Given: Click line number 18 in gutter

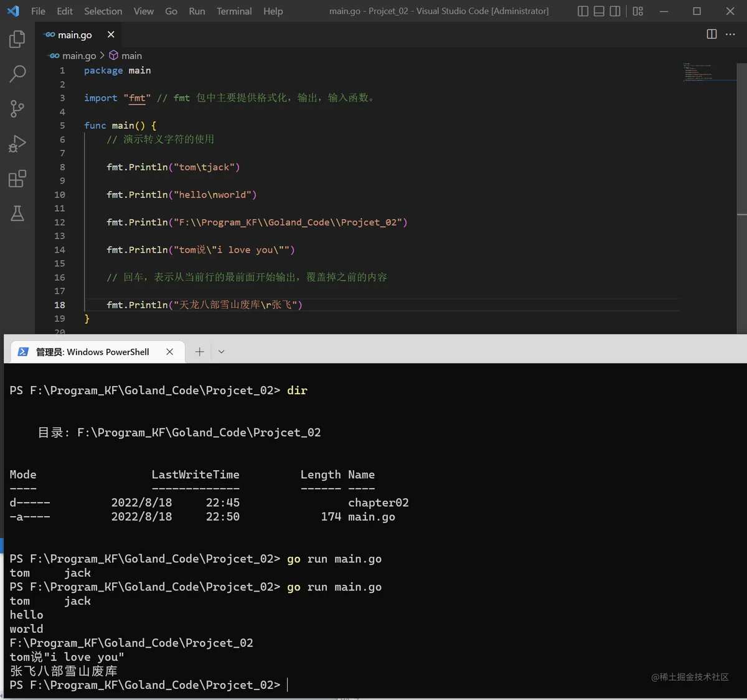Looking at the screenshot, I should 59,305.
